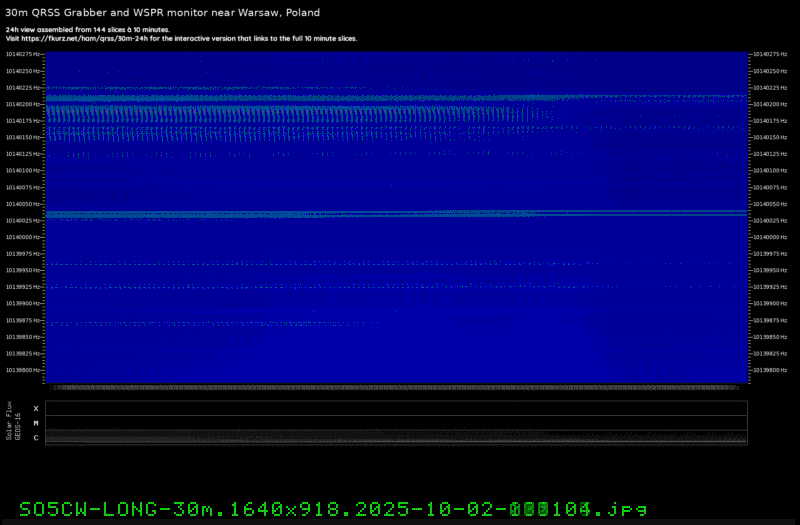Click the time axis strip below the spectrogram
This screenshot has height=525, width=800.
point(397,387)
